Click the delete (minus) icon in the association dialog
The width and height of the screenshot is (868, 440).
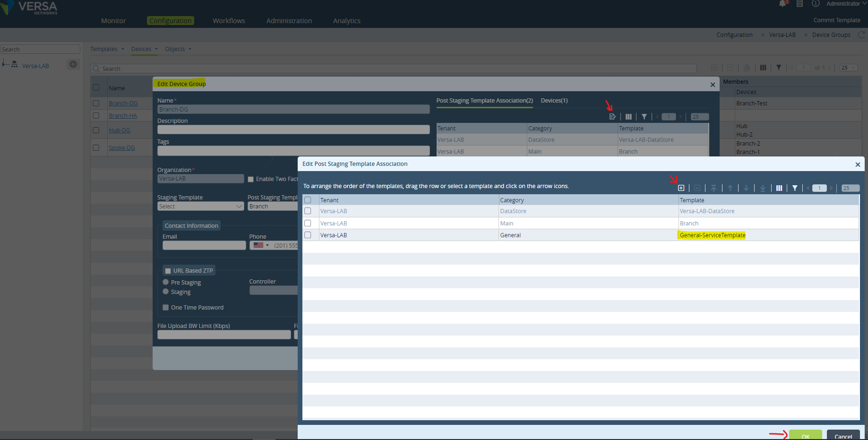pyautogui.click(x=697, y=188)
